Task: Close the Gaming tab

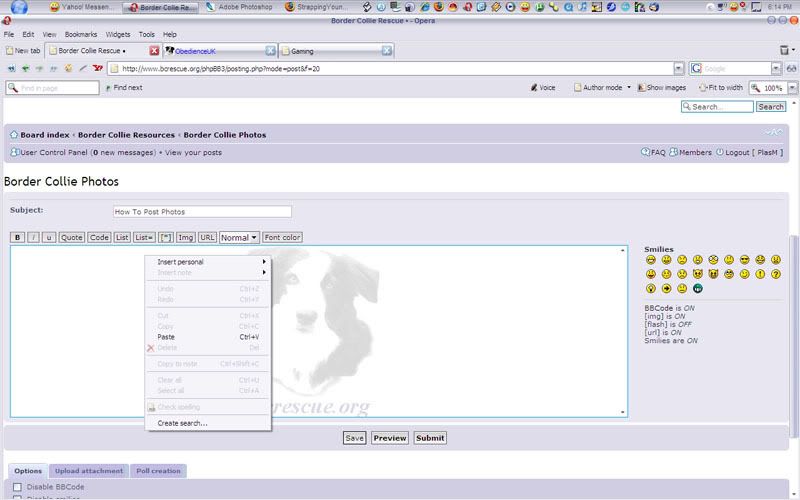Action: (x=387, y=51)
